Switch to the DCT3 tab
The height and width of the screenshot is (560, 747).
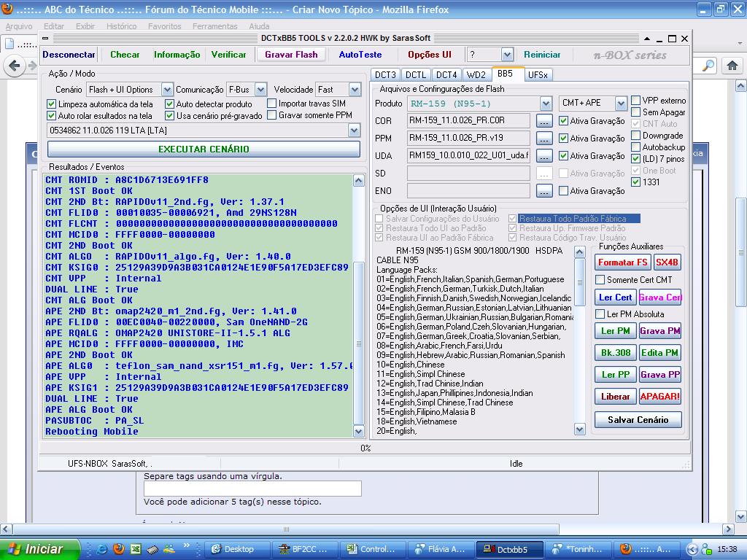coord(385,75)
